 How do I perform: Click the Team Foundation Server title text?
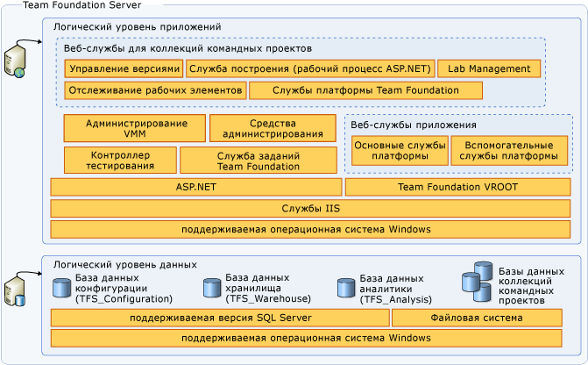[x=82, y=5]
